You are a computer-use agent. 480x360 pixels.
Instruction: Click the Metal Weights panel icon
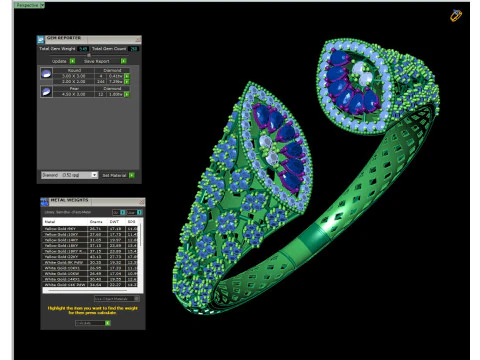(x=44, y=202)
